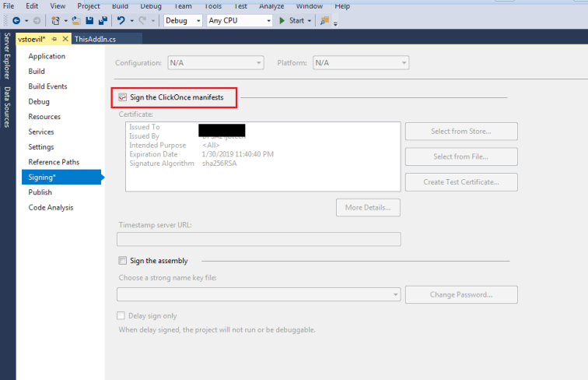This screenshot has width=588, height=380.
Task: Open the Analyze menu
Action: pos(271,6)
